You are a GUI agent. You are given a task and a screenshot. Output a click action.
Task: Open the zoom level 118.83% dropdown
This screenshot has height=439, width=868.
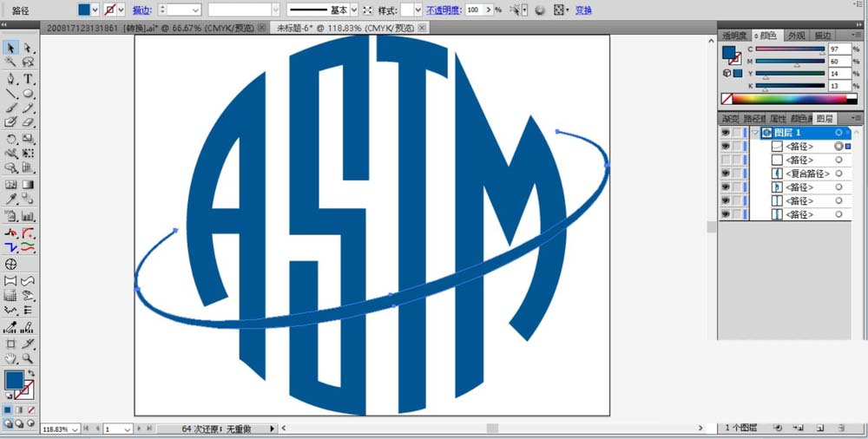tap(75, 429)
